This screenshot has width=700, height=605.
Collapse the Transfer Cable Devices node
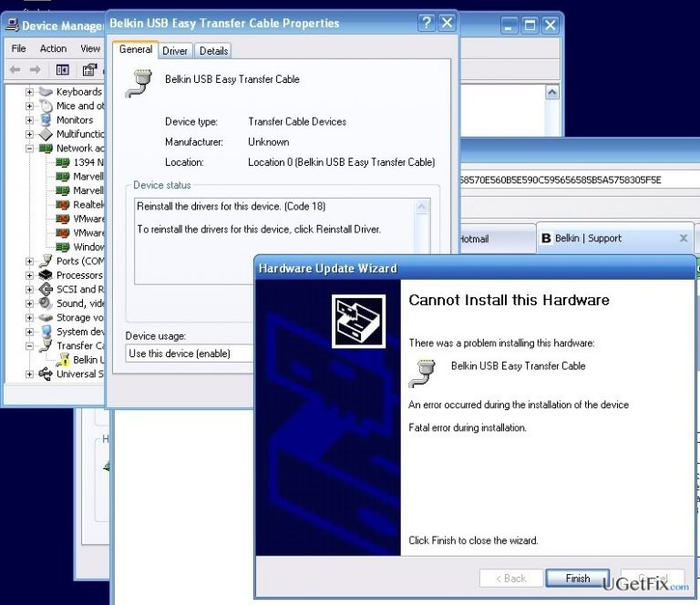(29, 345)
